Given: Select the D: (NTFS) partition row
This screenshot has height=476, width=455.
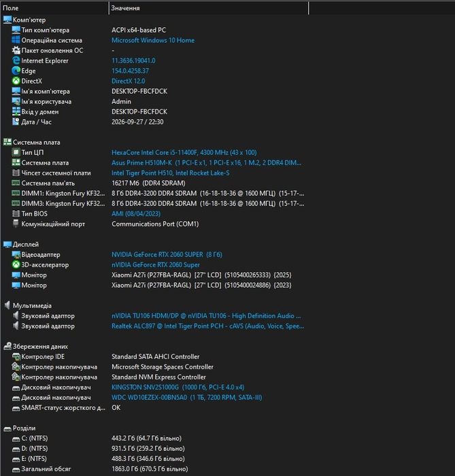Looking at the screenshot, I should point(99,448).
